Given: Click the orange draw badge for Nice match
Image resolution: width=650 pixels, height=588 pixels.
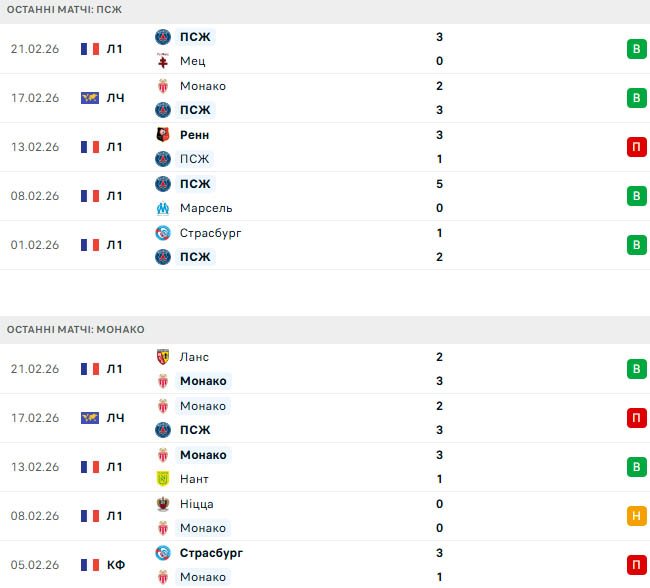Looking at the screenshot, I should [x=636, y=516].
